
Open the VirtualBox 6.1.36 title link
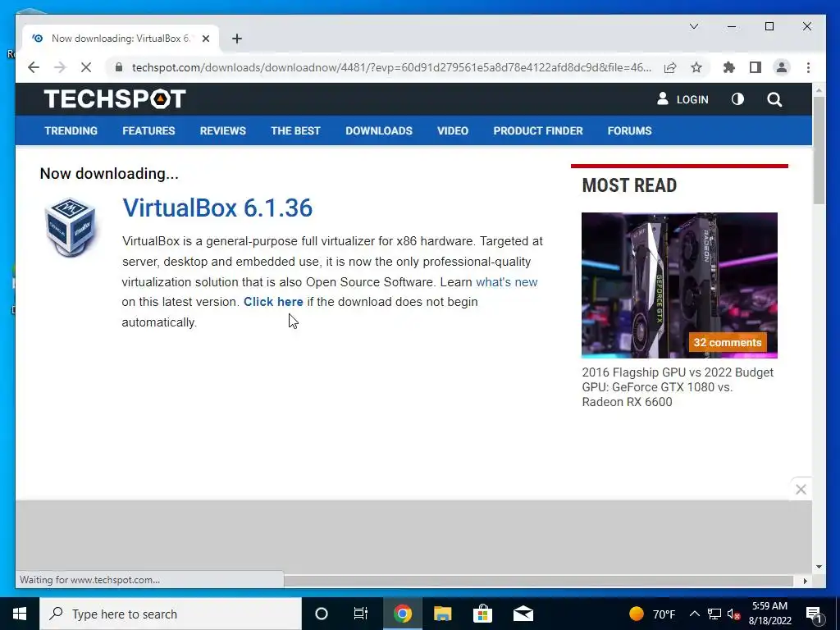click(x=217, y=208)
